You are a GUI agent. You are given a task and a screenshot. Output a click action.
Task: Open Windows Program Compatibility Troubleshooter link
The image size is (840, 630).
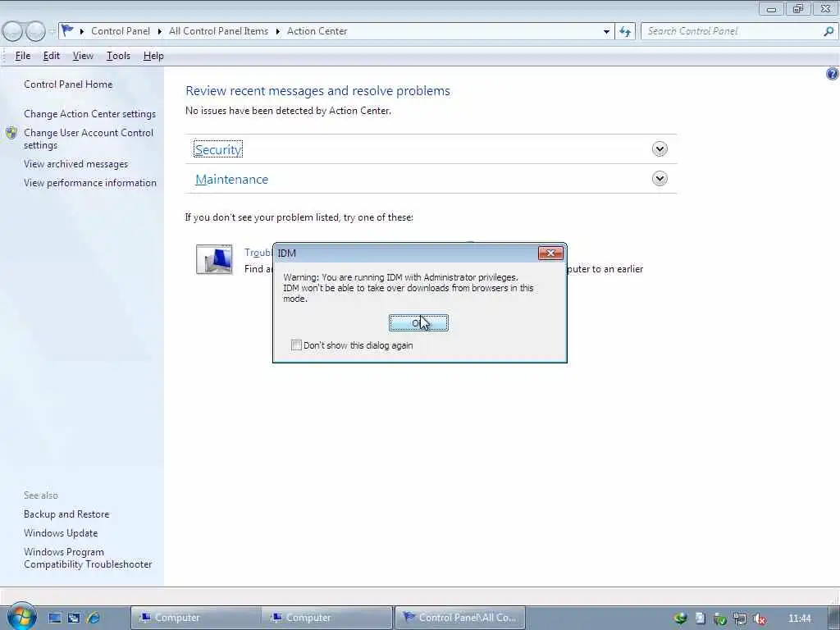(x=88, y=558)
